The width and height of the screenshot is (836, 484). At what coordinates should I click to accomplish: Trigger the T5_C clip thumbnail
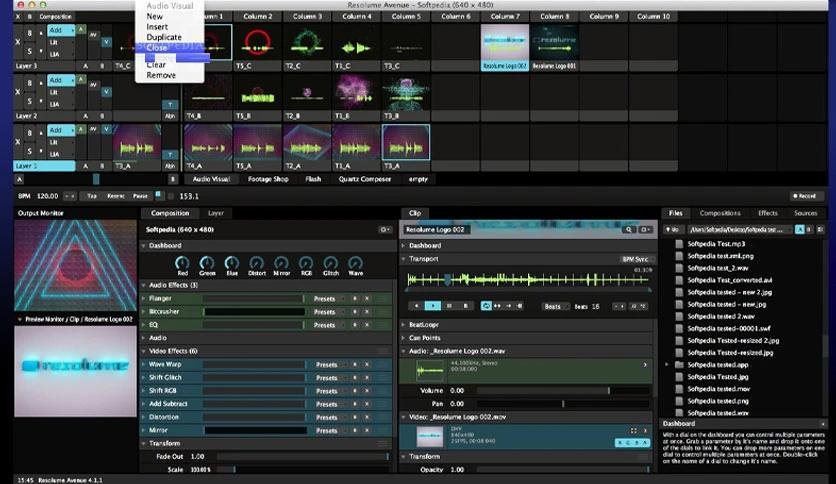pos(258,43)
